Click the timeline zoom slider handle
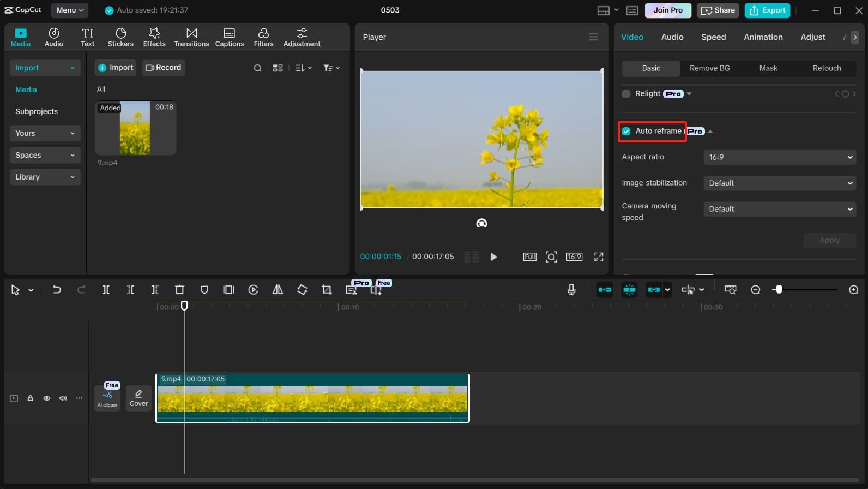Screen dimensions: 868x489 pos(779,290)
